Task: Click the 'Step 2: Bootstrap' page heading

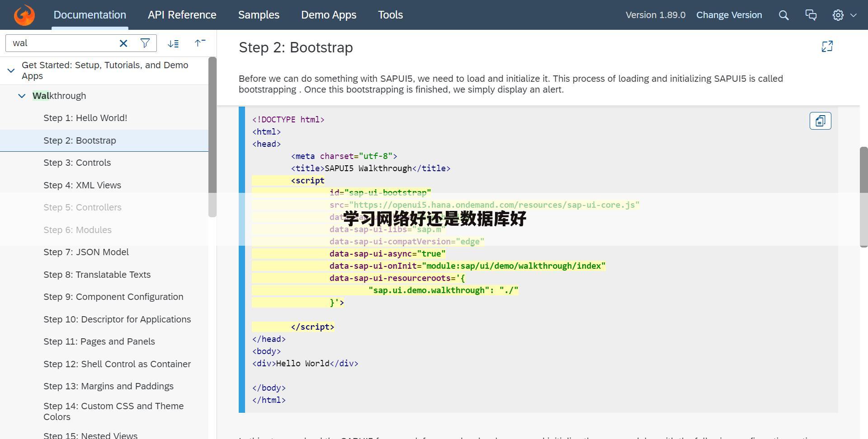Action: (x=296, y=47)
